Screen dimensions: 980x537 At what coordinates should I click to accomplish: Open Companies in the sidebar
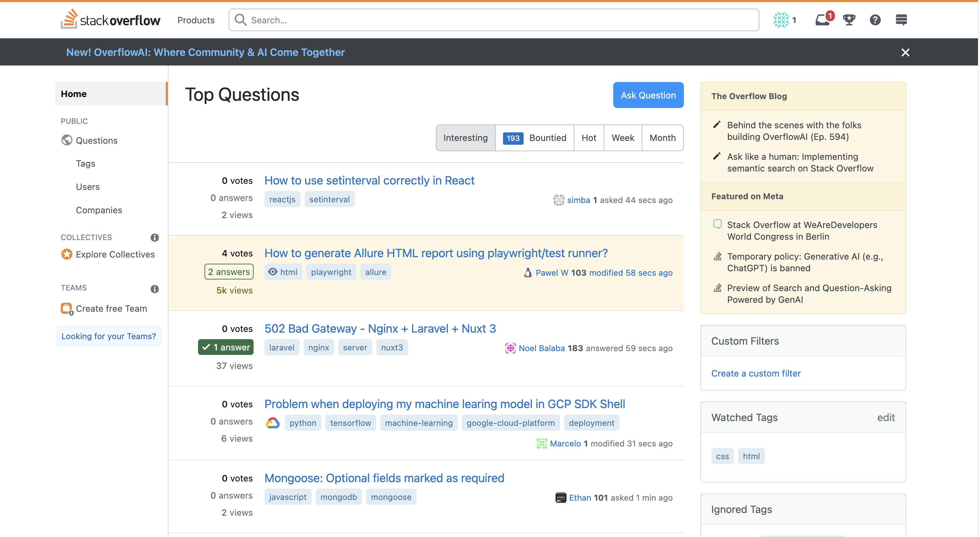click(x=99, y=210)
